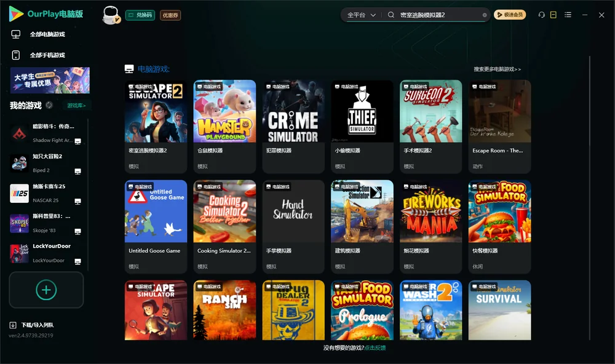Open Ranch Sim game card
The width and height of the screenshot is (615, 364).
click(224, 310)
